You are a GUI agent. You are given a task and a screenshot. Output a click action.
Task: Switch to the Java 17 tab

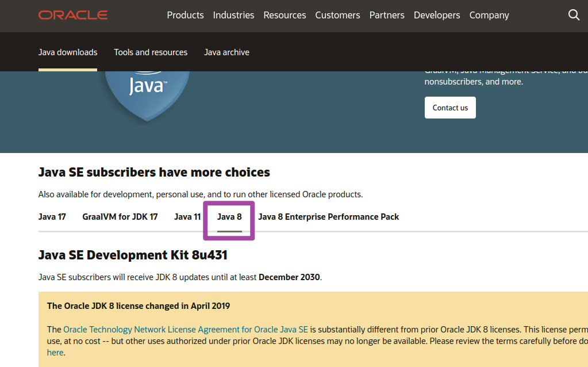[52, 217]
